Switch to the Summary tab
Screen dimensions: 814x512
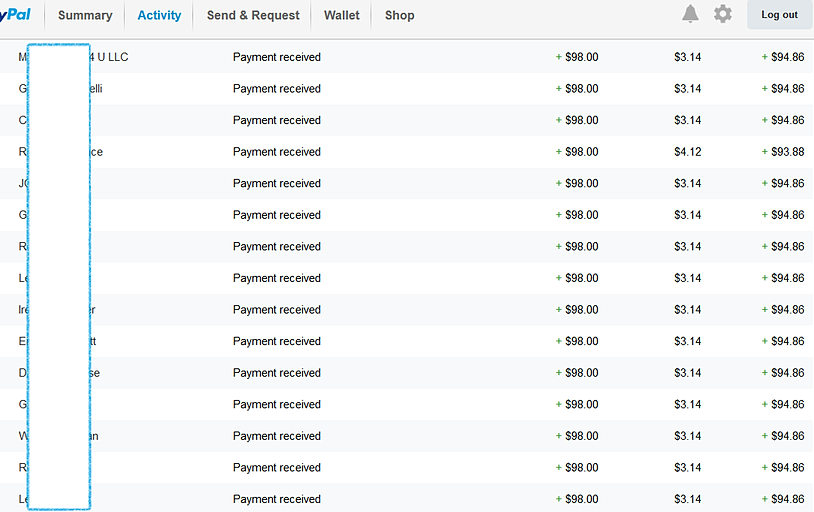tap(85, 16)
